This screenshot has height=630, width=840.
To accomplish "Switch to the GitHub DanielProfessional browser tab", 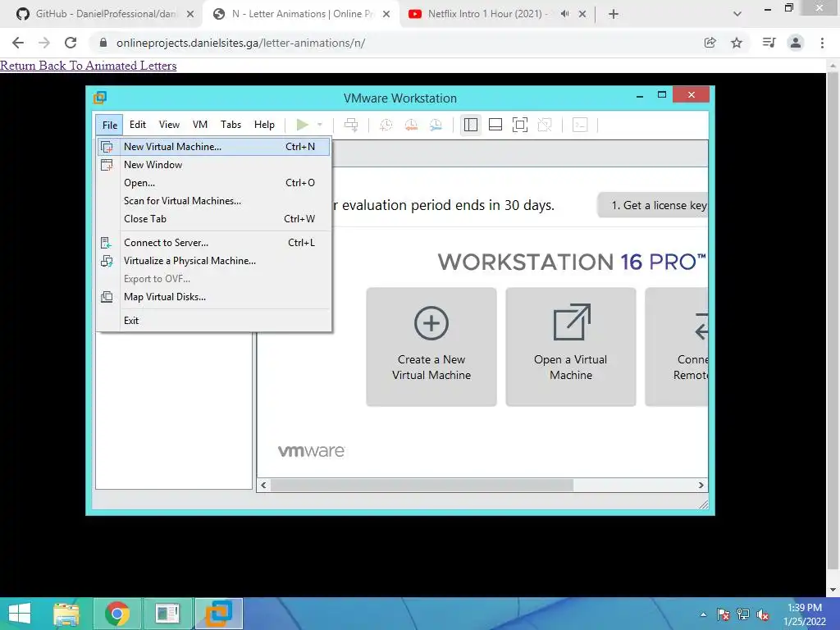I will tap(104, 14).
